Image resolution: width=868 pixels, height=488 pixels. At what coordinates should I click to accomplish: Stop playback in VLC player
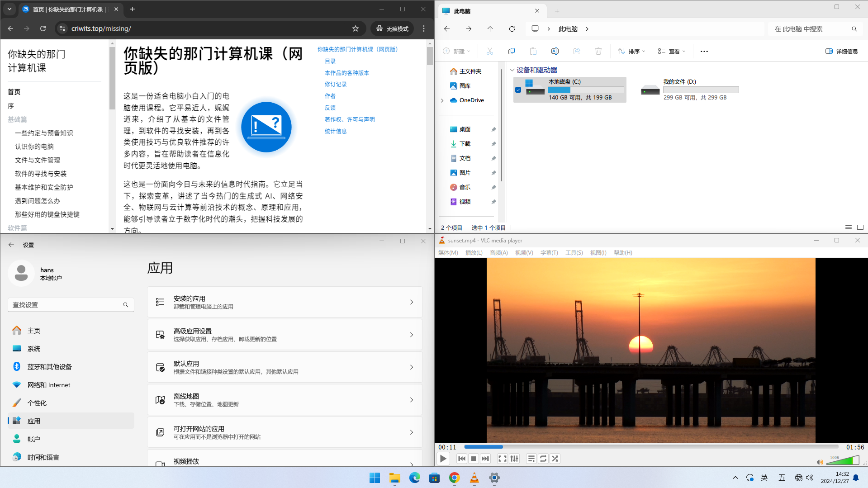point(473,459)
